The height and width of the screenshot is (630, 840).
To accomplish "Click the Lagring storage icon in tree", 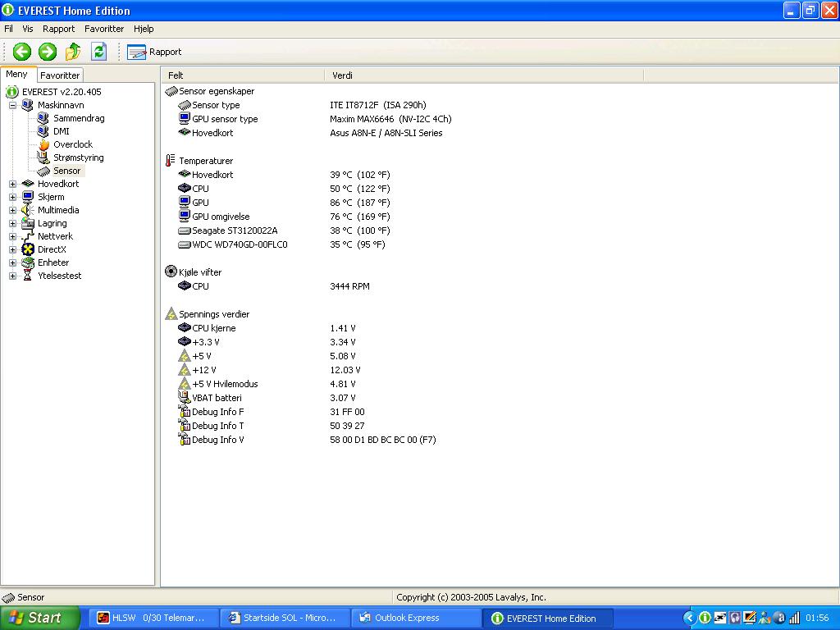I will pos(28,223).
